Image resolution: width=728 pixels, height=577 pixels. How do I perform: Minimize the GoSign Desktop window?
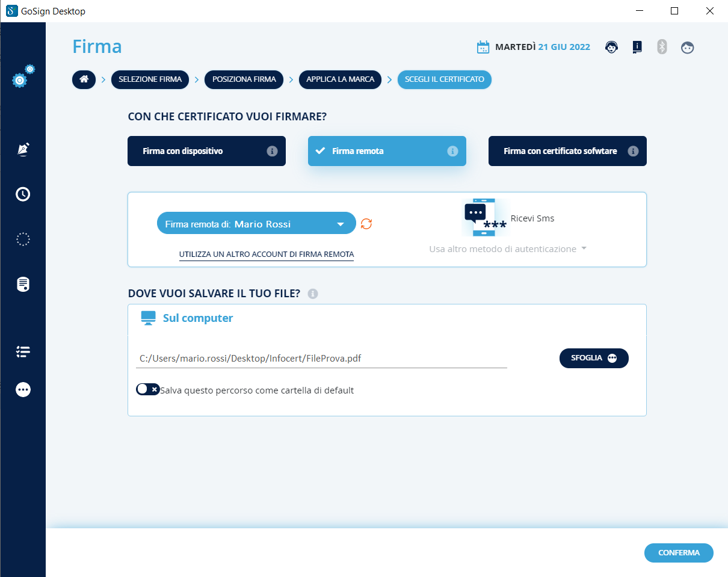639,11
